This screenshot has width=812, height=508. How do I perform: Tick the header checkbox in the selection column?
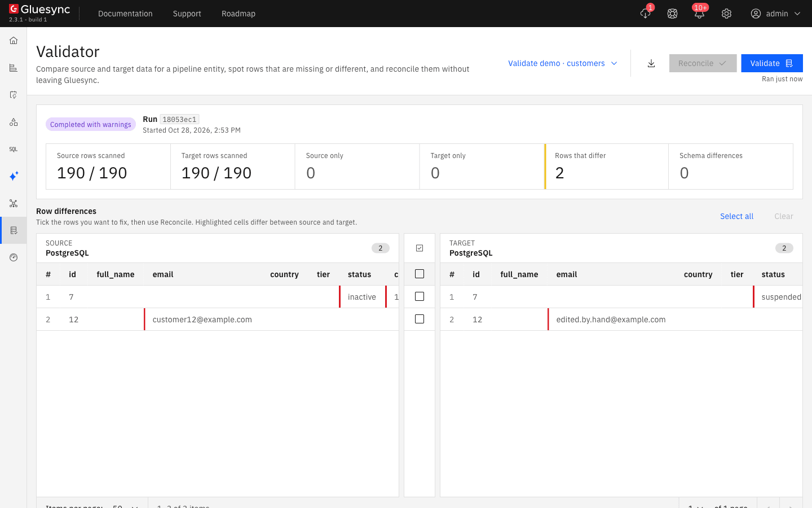420,274
